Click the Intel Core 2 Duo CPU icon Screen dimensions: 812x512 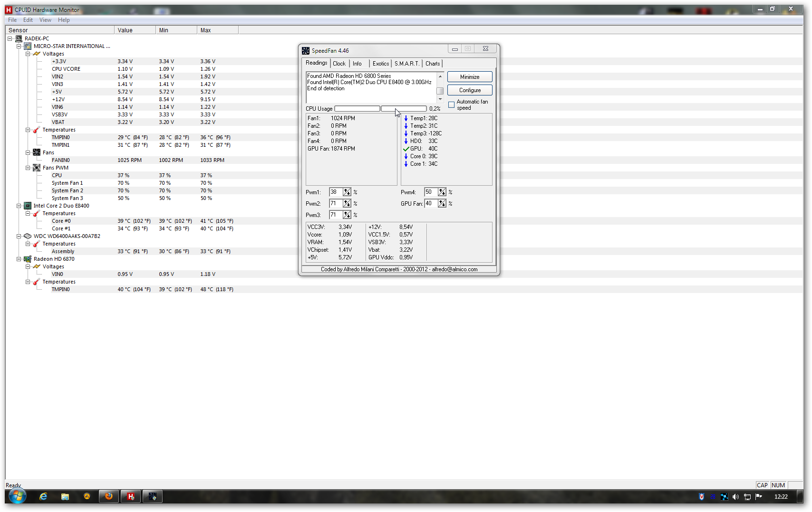(28, 206)
